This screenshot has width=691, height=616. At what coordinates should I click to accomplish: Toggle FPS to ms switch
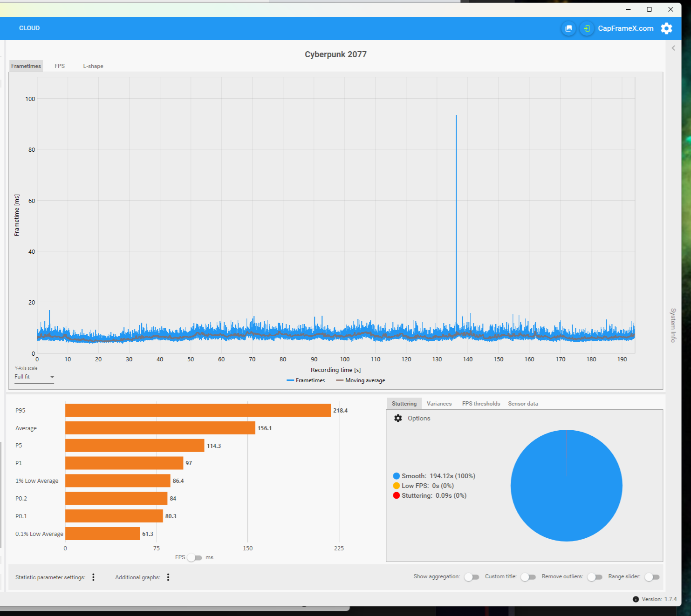[194, 557]
